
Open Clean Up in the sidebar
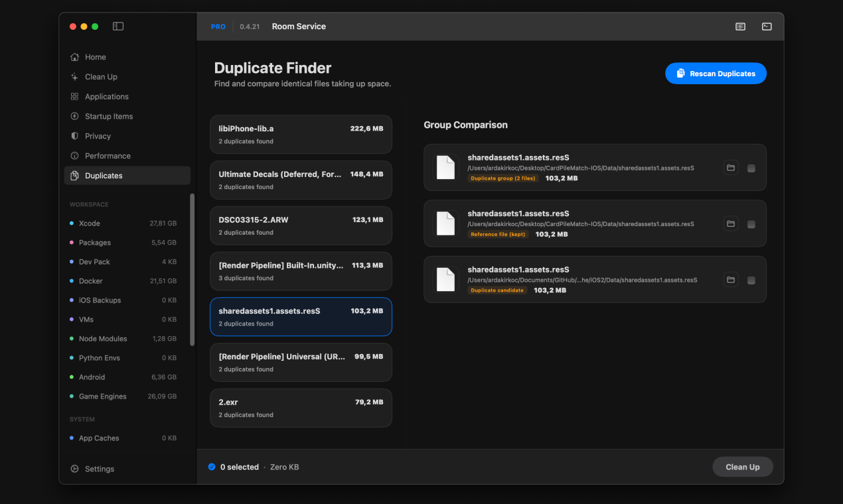point(101,77)
